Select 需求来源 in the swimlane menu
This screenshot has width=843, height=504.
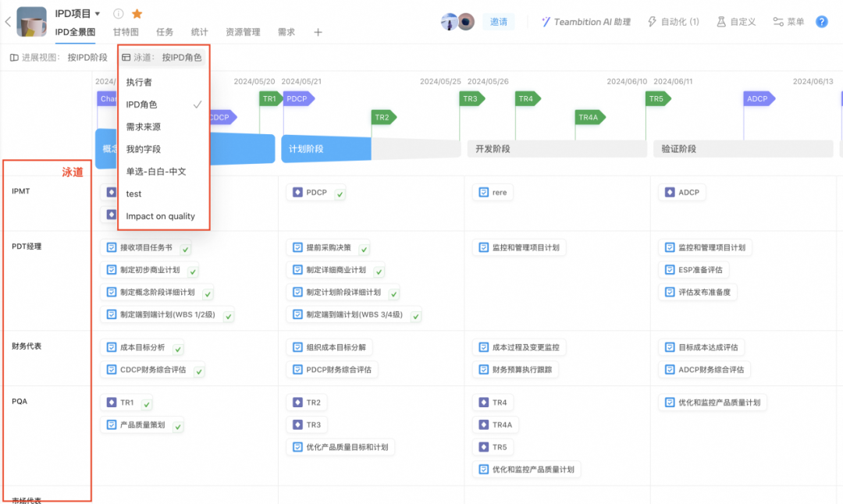tap(144, 126)
